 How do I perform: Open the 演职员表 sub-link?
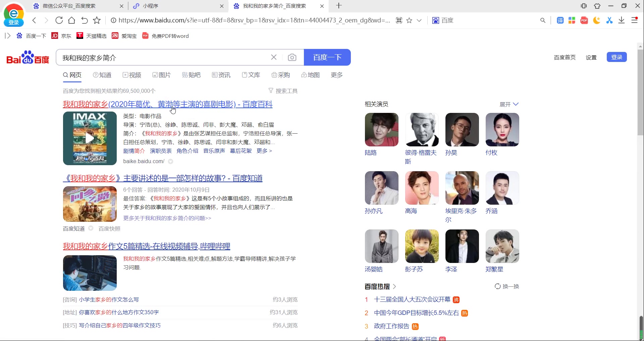click(161, 151)
